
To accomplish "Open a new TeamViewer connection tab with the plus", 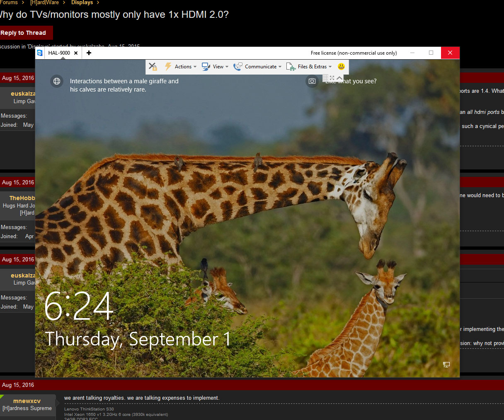I will pos(89,53).
